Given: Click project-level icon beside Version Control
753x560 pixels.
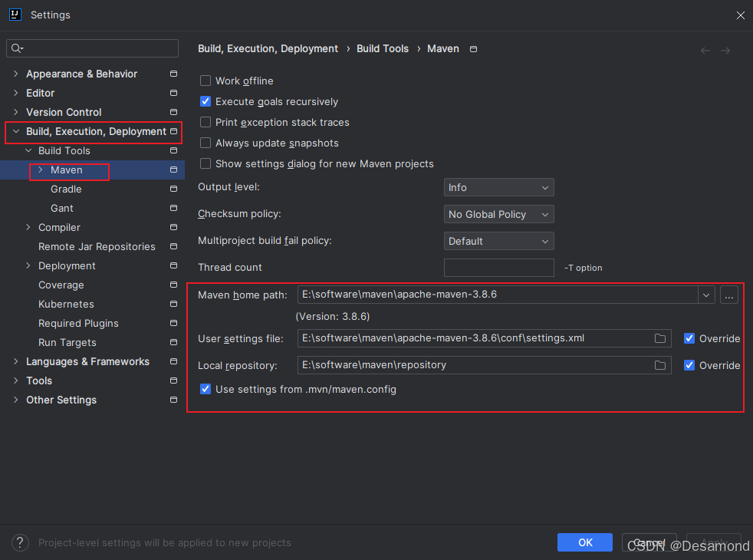Looking at the screenshot, I should pos(173,112).
